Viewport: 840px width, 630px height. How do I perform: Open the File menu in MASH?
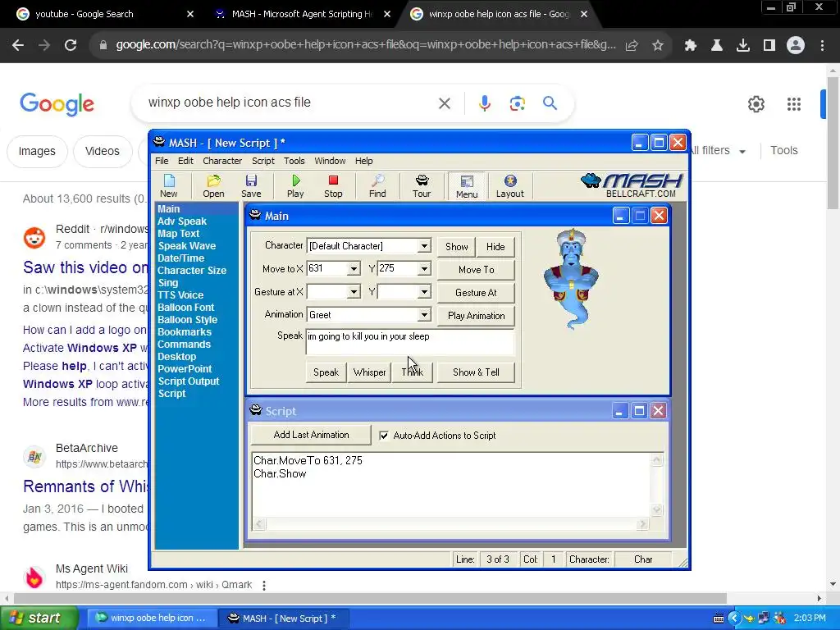(162, 161)
